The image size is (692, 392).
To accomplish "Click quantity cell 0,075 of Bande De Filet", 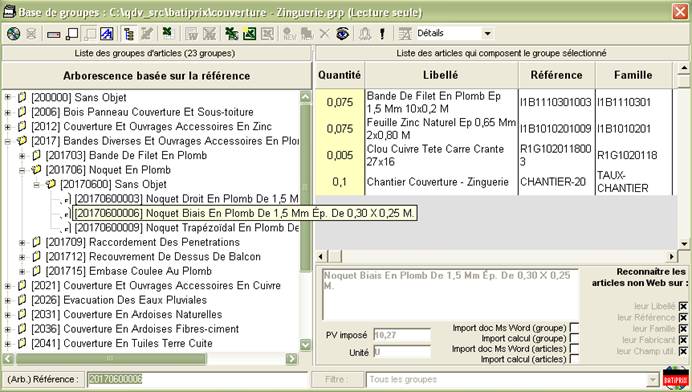I will 339,102.
